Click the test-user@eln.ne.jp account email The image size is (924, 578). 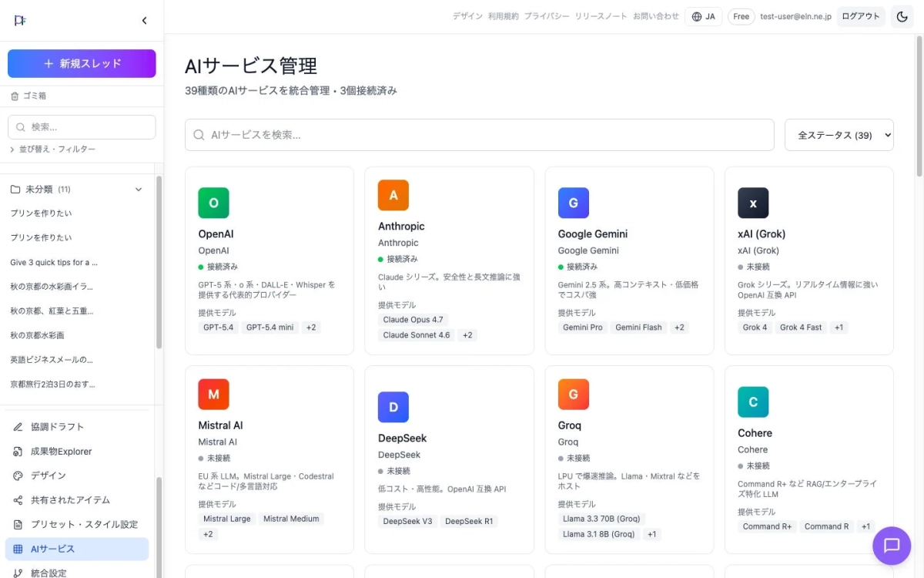coord(795,16)
